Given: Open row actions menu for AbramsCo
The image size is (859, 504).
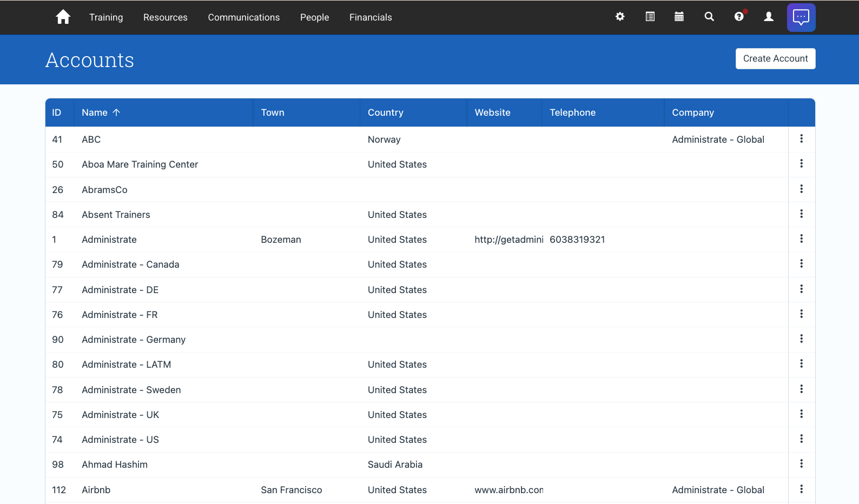Looking at the screenshot, I should coord(801,189).
